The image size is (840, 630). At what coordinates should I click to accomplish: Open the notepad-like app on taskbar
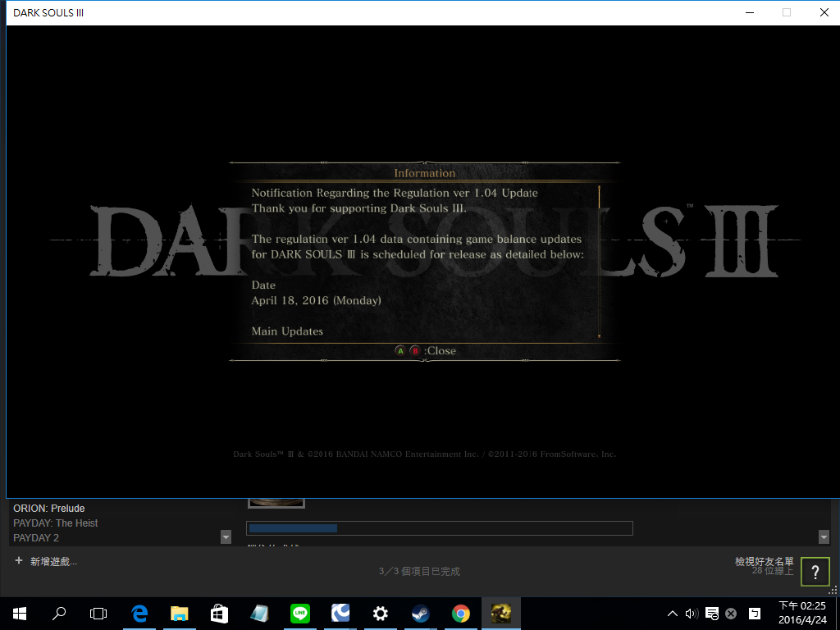[x=260, y=614]
